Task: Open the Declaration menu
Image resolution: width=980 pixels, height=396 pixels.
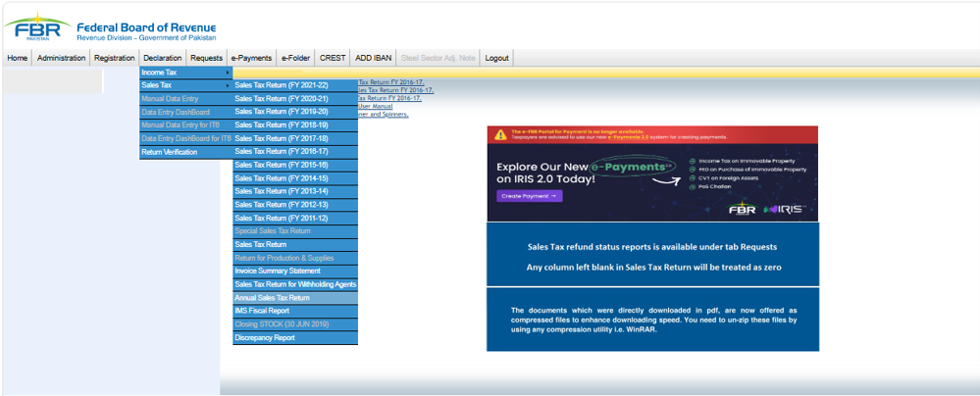Action: (163, 58)
